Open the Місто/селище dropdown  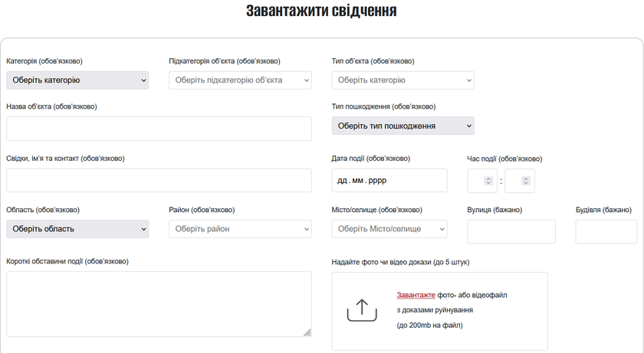(x=389, y=229)
